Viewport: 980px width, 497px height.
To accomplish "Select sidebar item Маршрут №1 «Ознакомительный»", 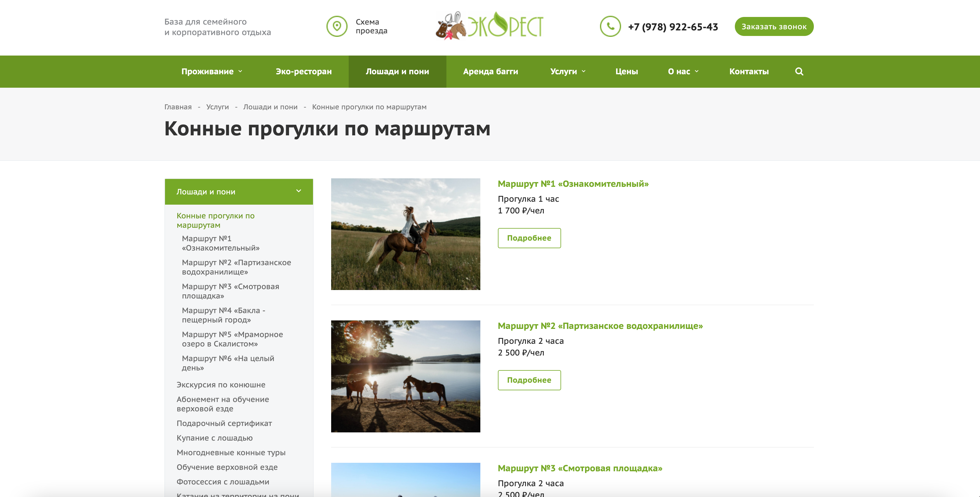I will tap(221, 243).
